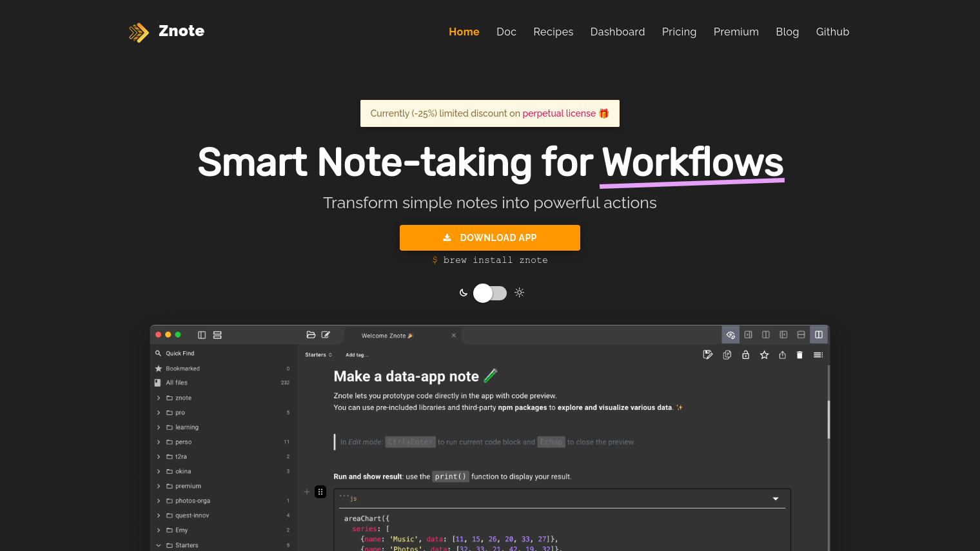Click the Bookmarked star sidebar icon
The height and width of the screenshot is (551, 980).
[158, 369]
